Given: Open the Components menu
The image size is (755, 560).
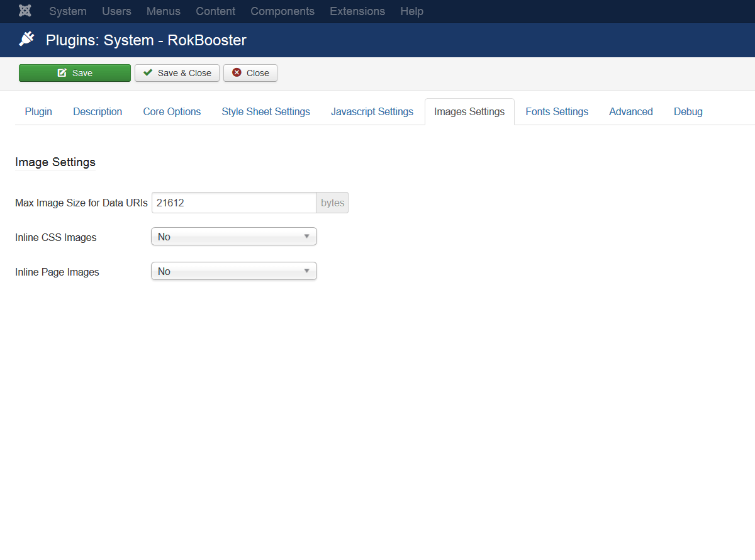Looking at the screenshot, I should tap(282, 11).
